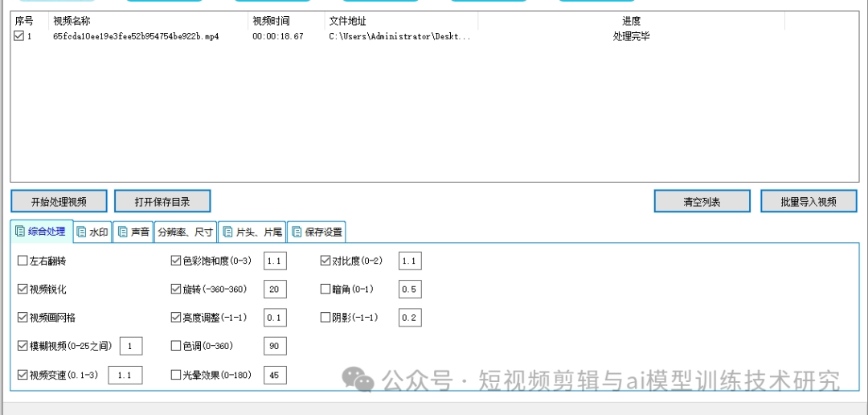Toggle the 模糊视频 checkbox
The height and width of the screenshot is (415, 868).
(23, 346)
